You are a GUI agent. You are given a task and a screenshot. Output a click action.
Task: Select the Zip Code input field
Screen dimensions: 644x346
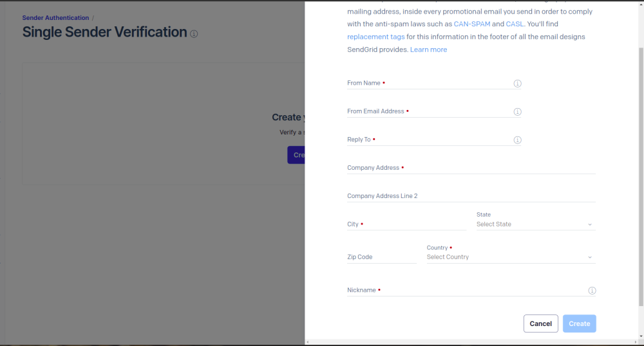[381, 257]
